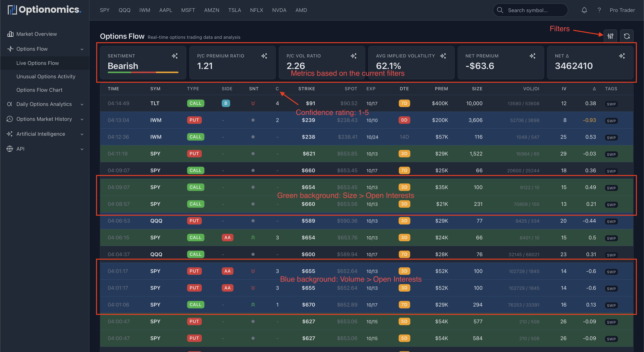Click the AI sparkle icon on Avg Implied Volatility card
644x352 pixels.
(443, 56)
